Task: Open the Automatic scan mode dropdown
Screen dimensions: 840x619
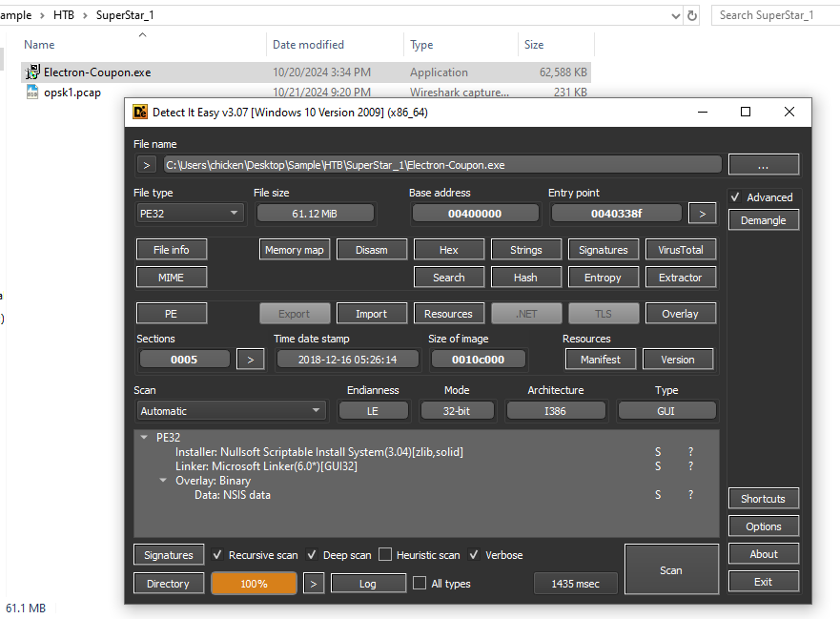Action: [x=231, y=411]
